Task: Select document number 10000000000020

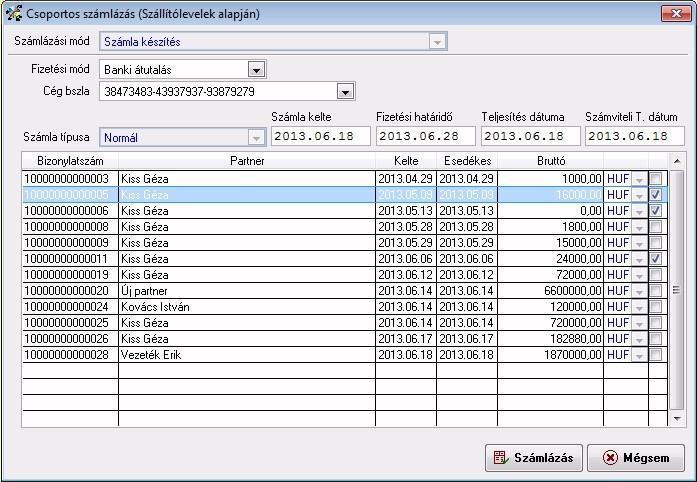Action: click(x=70, y=291)
